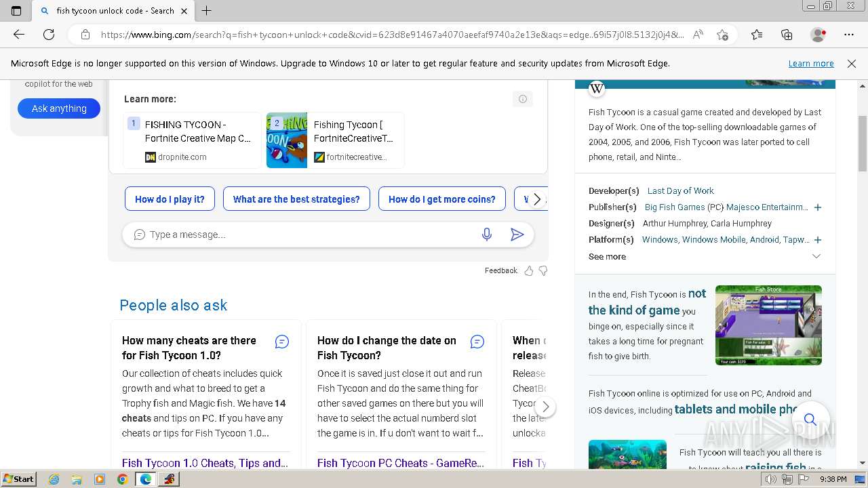Click the floating search magnifier button
The image size is (868, 488).
pos(810,419)
